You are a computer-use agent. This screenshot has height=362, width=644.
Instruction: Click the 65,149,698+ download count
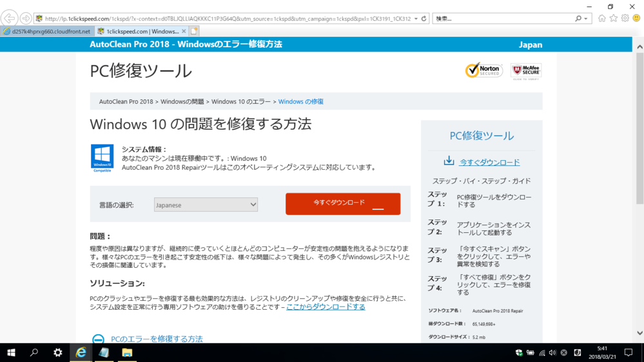click(x=484, y=324)
